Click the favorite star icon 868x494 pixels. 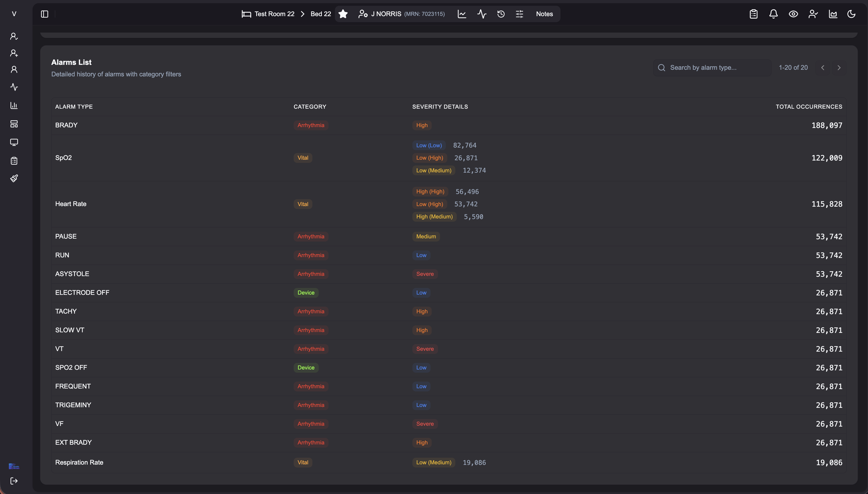(x=343, y=14)
